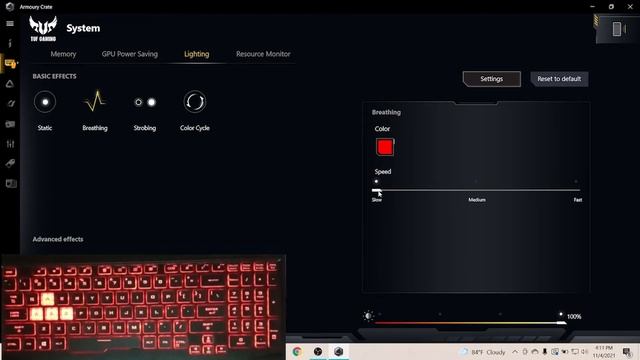Open Aura Sync triangle icon in the sidebar
This screenshot has width=640, height=360.
pos(10,84)
